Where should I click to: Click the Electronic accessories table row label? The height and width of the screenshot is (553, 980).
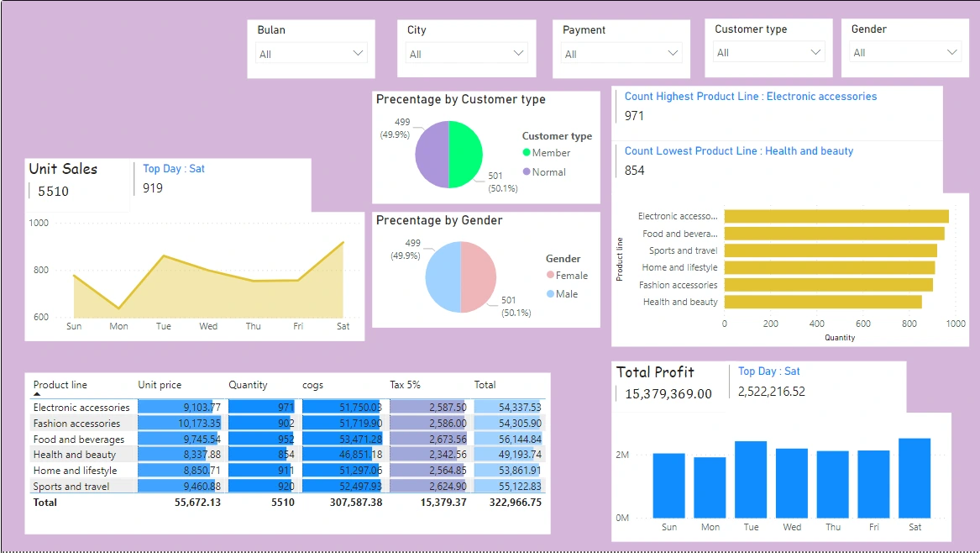(81, 408)
